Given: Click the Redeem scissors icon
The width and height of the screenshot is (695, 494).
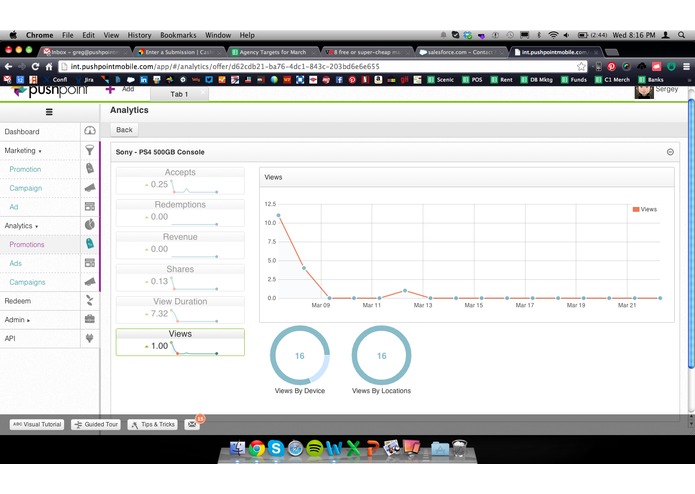Looking at the screenshot, I should point(90,300).
